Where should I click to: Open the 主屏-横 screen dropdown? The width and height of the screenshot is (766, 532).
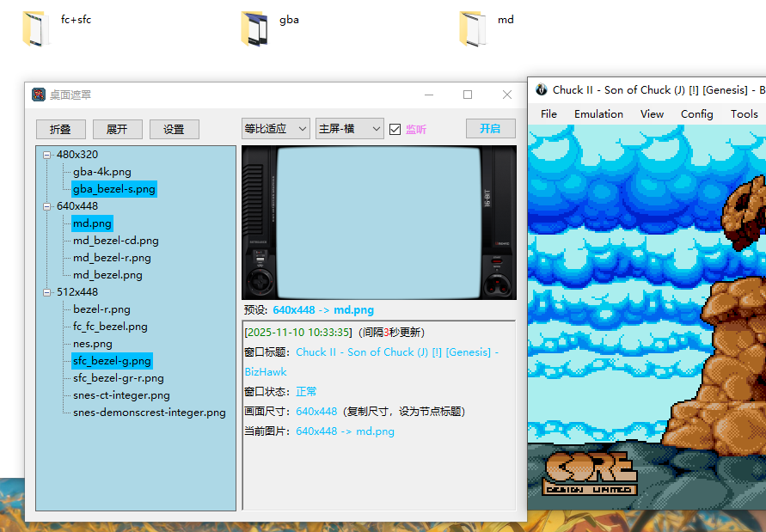coord(349,129)
